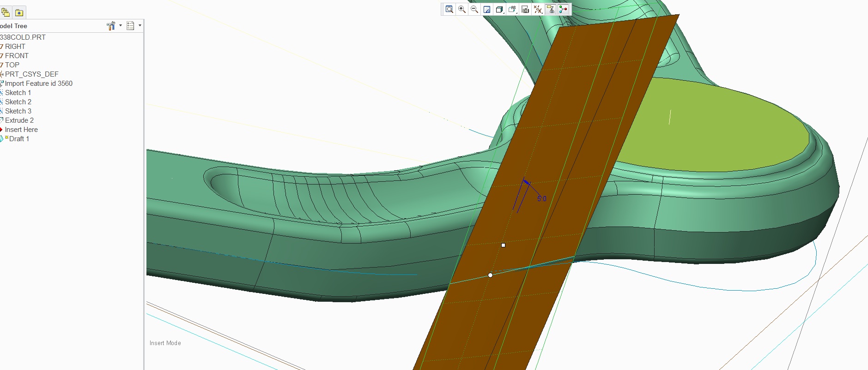Select 338COLD.PRT root in Model Tree

[x=23, y=37]
